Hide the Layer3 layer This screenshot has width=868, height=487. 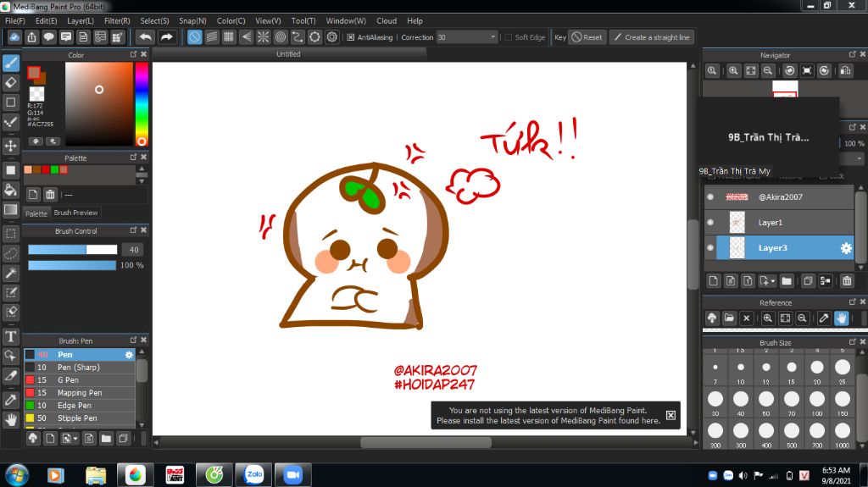[710, 248]
